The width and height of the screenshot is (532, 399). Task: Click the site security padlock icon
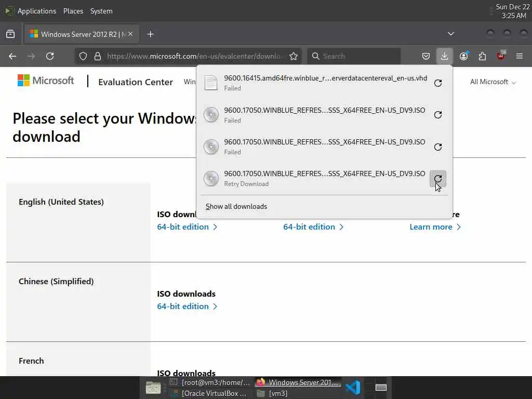coord(98,56)
